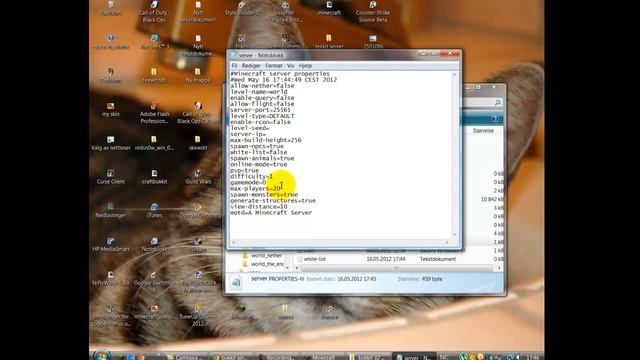The height and width of the screenshot is (360, 640).
Task: Click the Explorer help icon
Action: [495, 118]
